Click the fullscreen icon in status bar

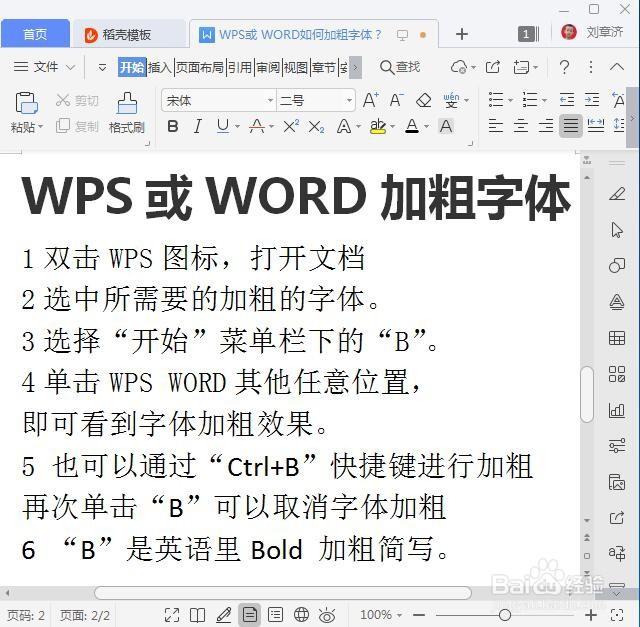(172, 614)
